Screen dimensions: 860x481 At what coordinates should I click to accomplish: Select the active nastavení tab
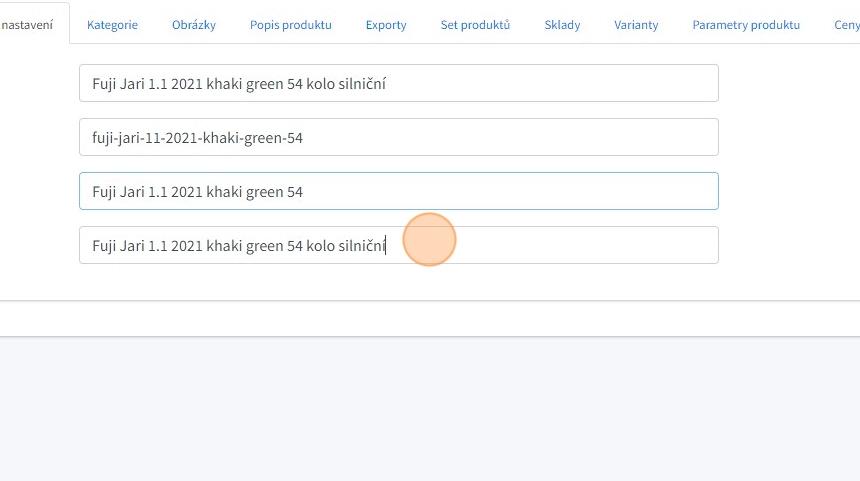click(30, 25)
